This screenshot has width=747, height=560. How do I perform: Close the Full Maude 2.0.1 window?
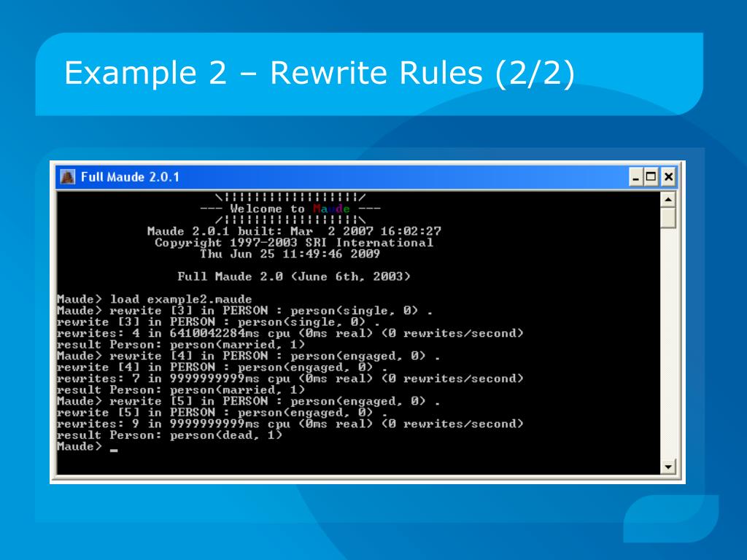click(x=668, y=177)
